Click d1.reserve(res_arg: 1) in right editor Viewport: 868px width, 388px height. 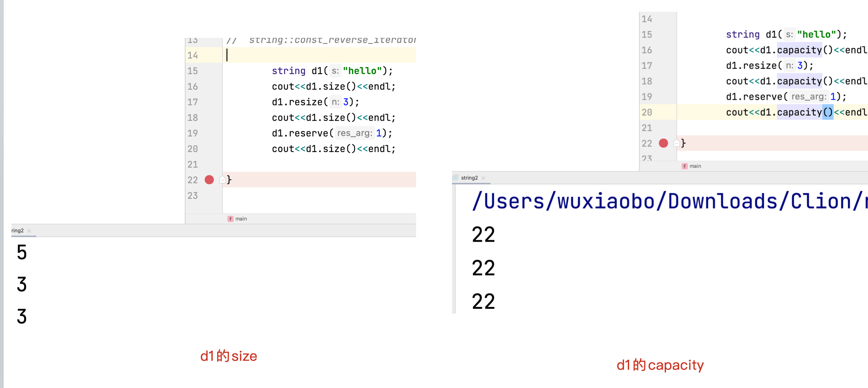(786, 97)
